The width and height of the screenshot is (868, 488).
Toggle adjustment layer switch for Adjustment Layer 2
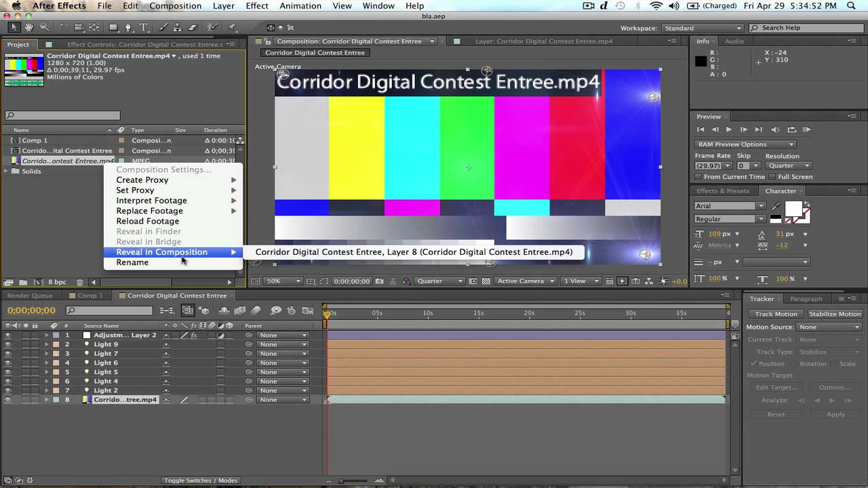tap(221, 335)
